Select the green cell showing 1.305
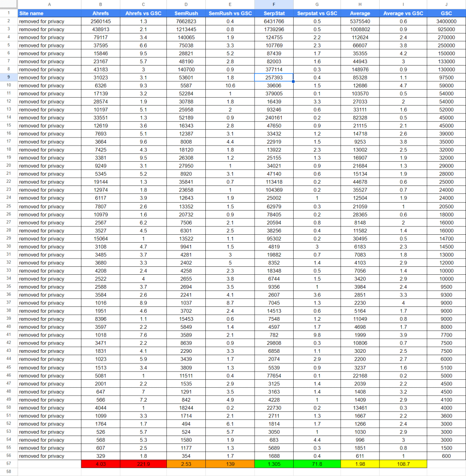Image resolution: width=466 pixels, height=476 pixels. [274, 464]
